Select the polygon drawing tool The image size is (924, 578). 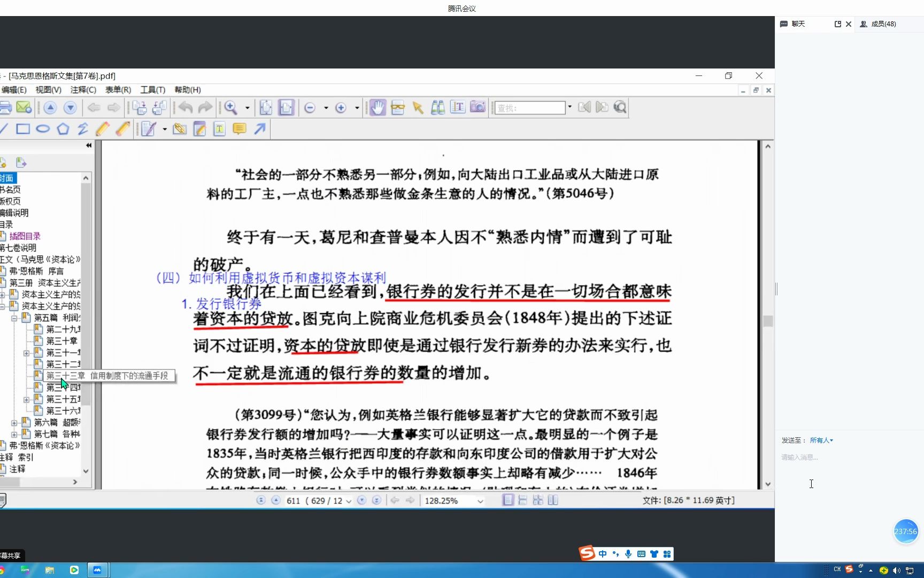(63, 129)
